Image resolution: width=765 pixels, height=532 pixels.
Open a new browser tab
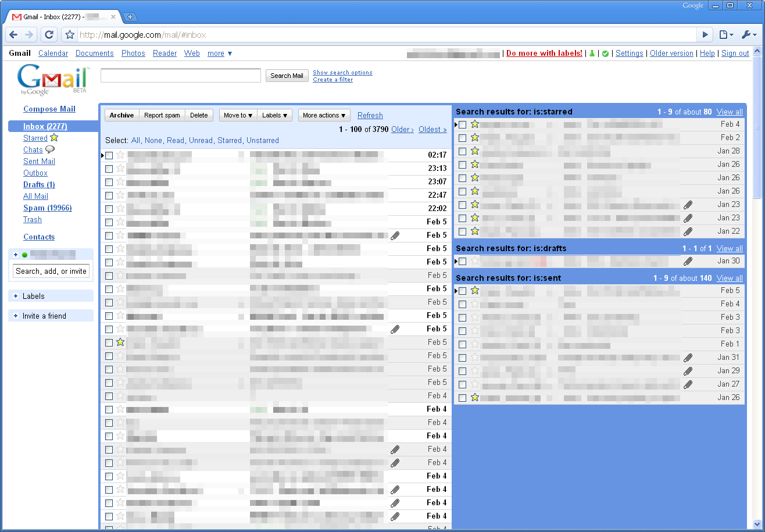click(130, 17)
